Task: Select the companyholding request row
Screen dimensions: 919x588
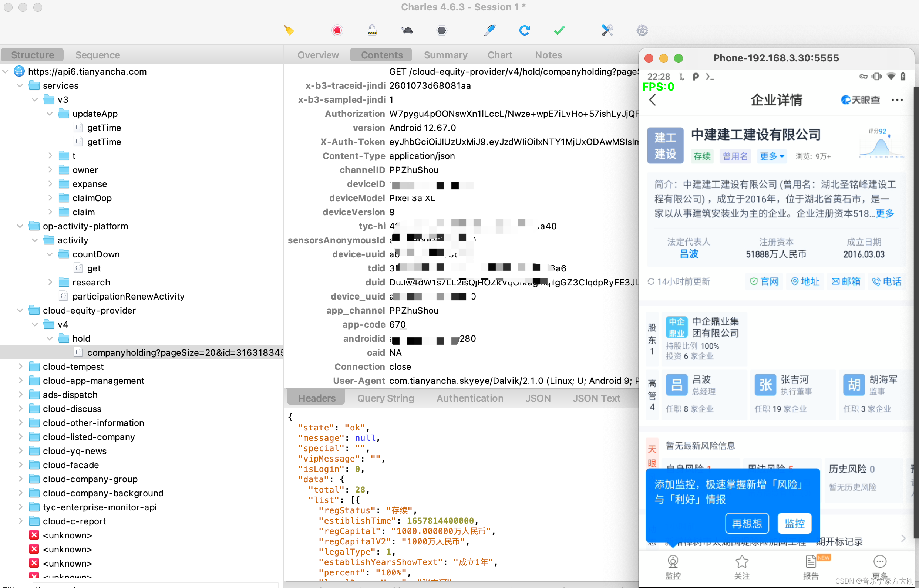Action: (x=142, y=352)
